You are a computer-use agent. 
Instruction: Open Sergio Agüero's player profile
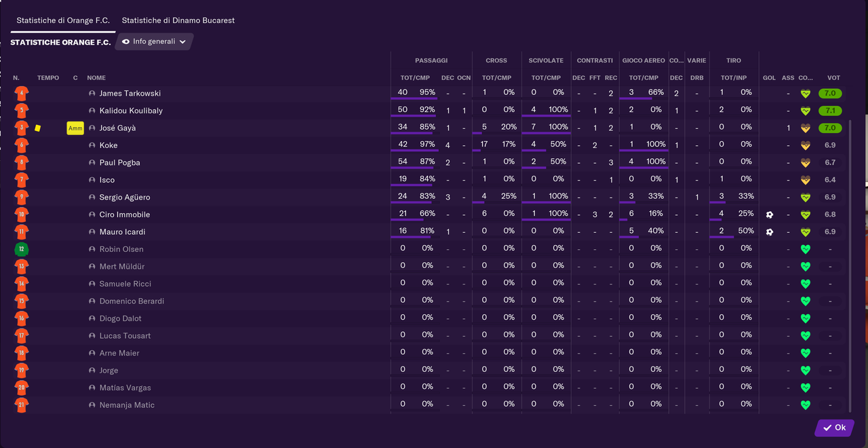point(125,198)
